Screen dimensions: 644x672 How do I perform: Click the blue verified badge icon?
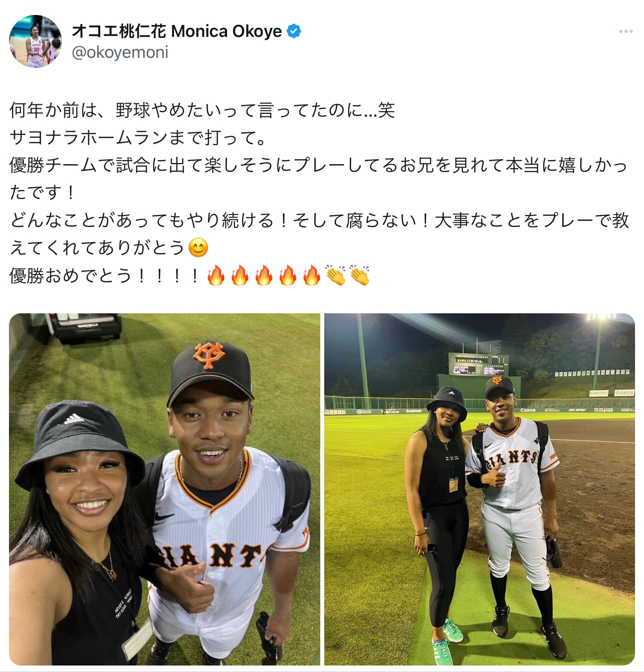(294, 31)
